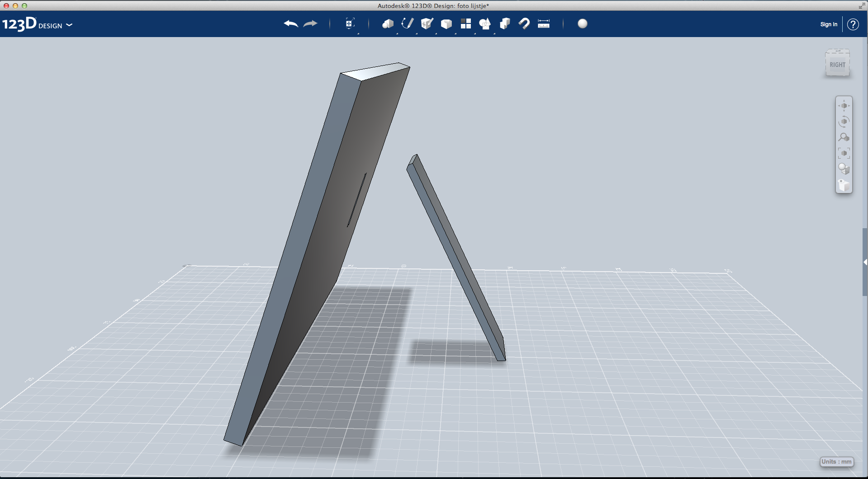Screen dimensions: 868x479
Task: Open the Grouping tools menu
Action: (x=485, y=23)
